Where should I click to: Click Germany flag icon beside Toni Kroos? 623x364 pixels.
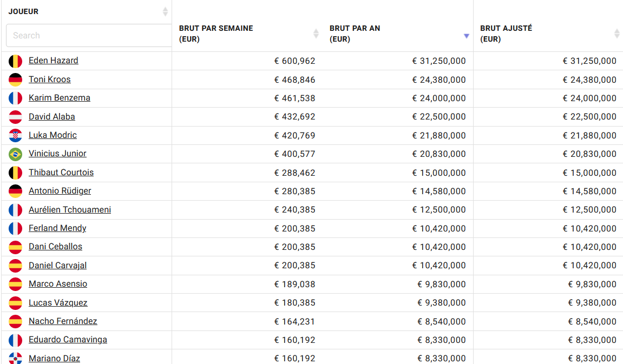pos(16,80)
